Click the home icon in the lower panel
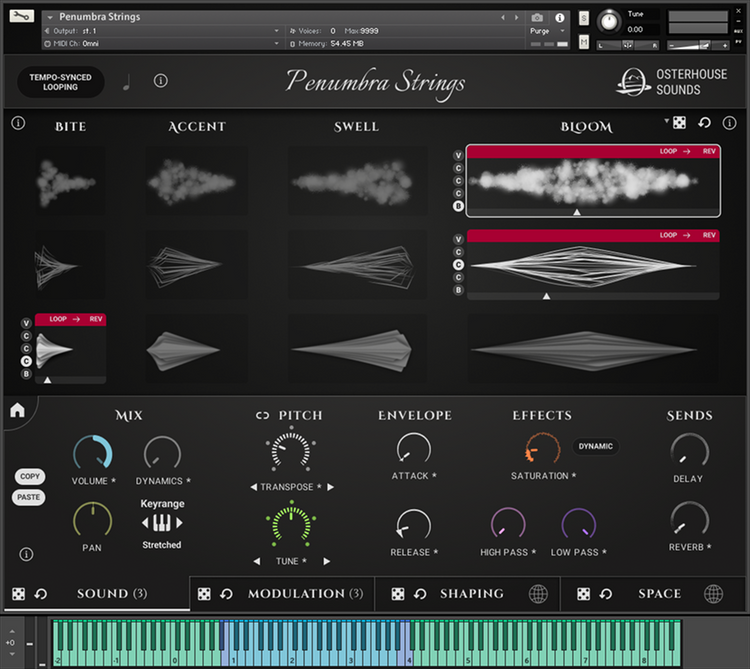The width and height of the screenshot is (750, 669). click(17, 410)
